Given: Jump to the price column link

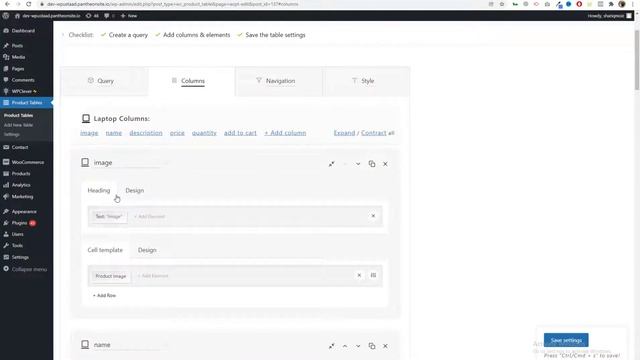Looking at the screenshot, I should (177, 133).
